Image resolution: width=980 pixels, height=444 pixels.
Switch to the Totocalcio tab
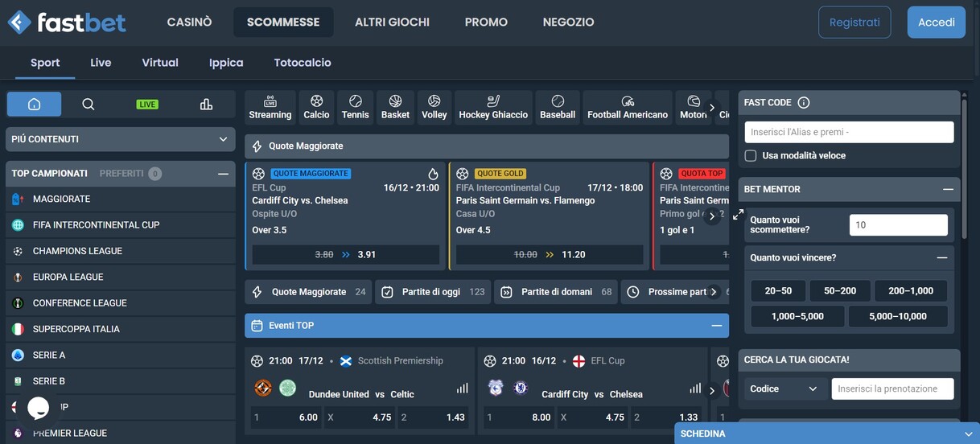pyautogui.click(x=303, y=63)
